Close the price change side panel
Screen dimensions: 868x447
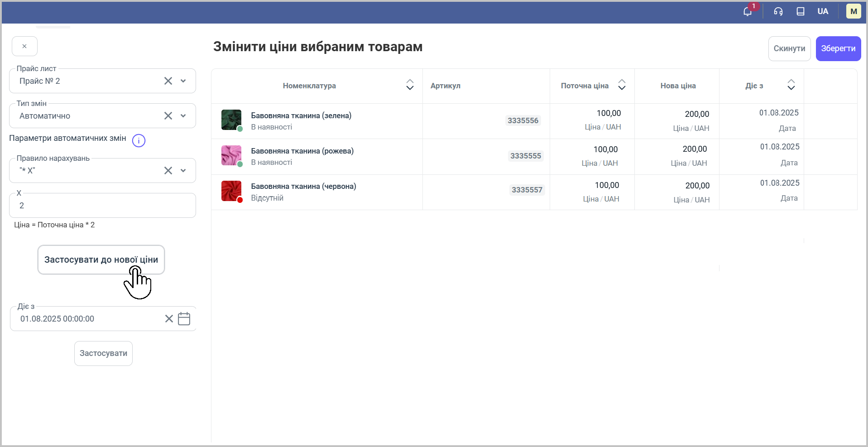pos(24,46)
